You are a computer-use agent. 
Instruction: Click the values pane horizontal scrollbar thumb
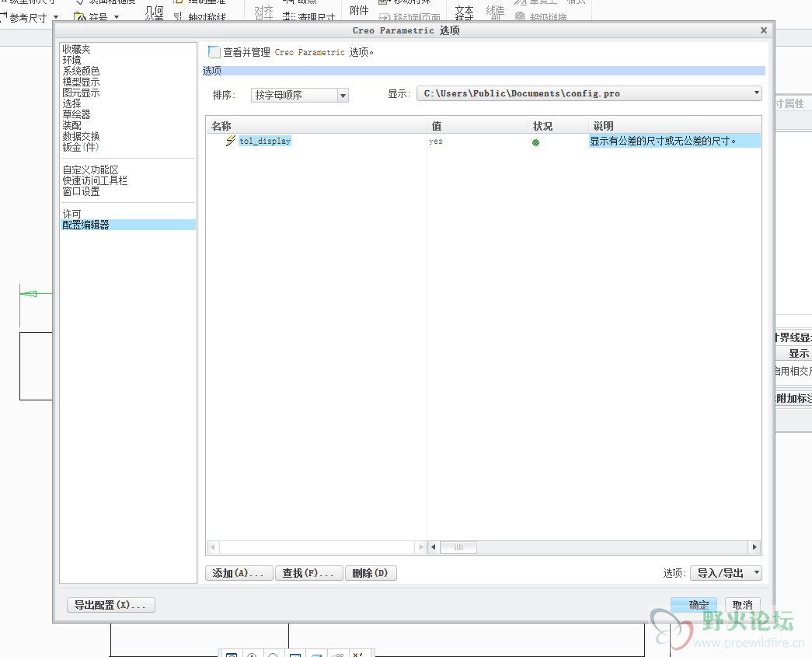click(x=458, y=547)
